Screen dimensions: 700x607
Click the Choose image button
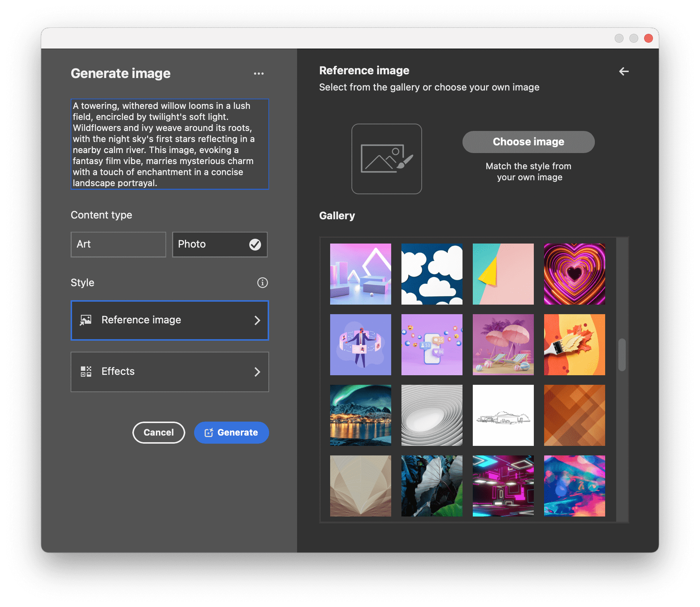pyautogui.click(x=529, y=142)
